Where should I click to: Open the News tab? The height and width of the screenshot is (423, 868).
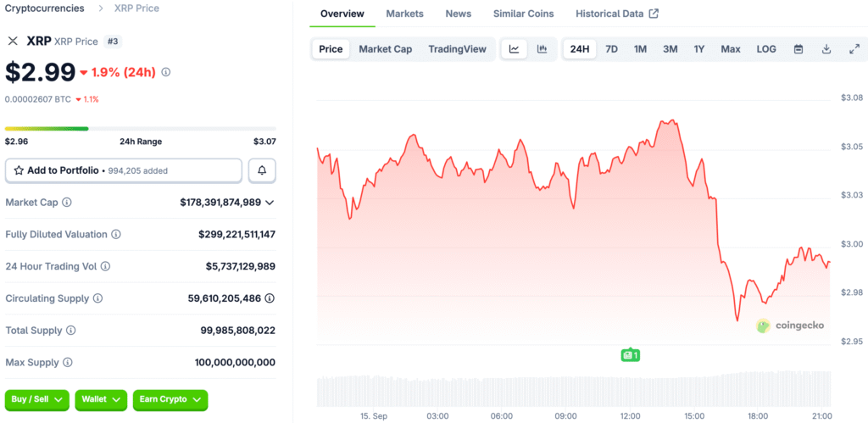coord(459,14)
